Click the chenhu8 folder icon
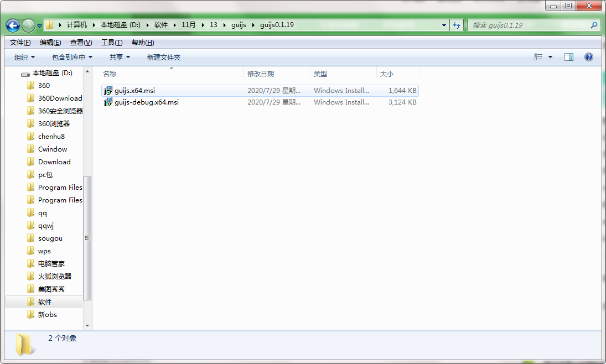This screenshot has width=606, height=364. [31, 137]
